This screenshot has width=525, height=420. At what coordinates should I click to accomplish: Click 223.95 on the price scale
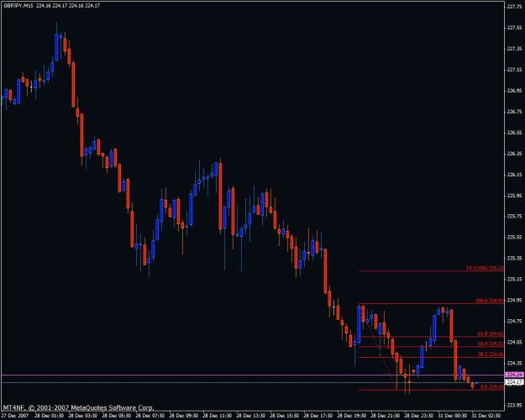point(515,405)
